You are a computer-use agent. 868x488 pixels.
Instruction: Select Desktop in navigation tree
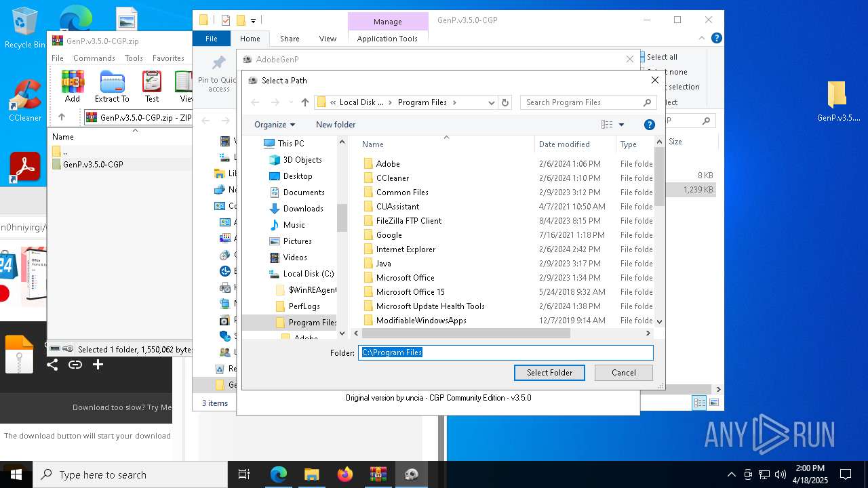pos(298,176)
